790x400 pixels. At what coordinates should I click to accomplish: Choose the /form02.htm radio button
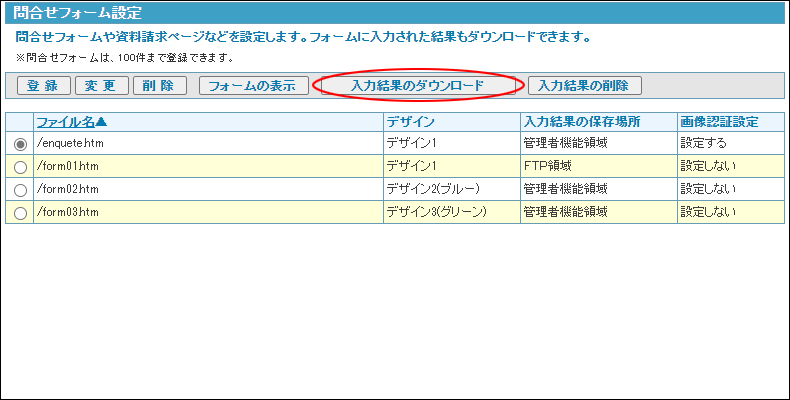pos(20,190)
